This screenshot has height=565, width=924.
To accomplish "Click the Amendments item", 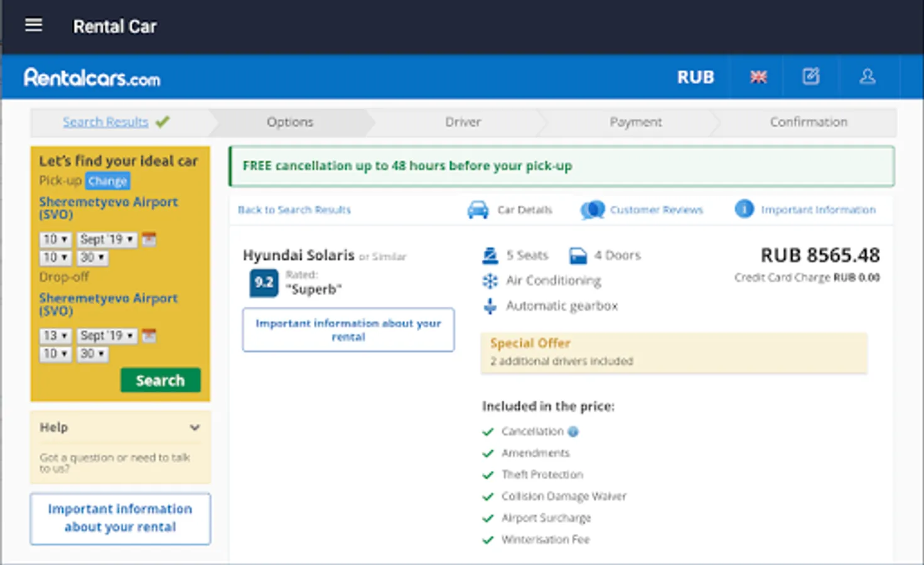I will (535, 453).
